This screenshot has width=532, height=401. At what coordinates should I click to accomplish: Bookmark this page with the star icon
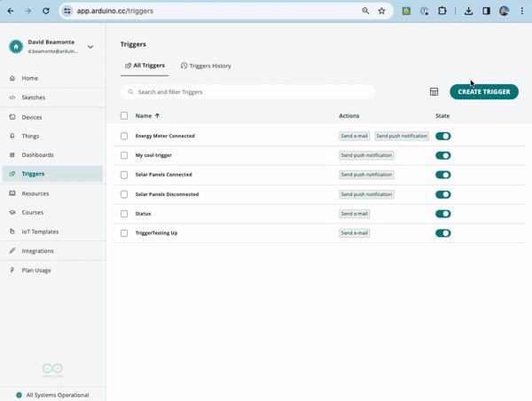(x=381, y=11)
